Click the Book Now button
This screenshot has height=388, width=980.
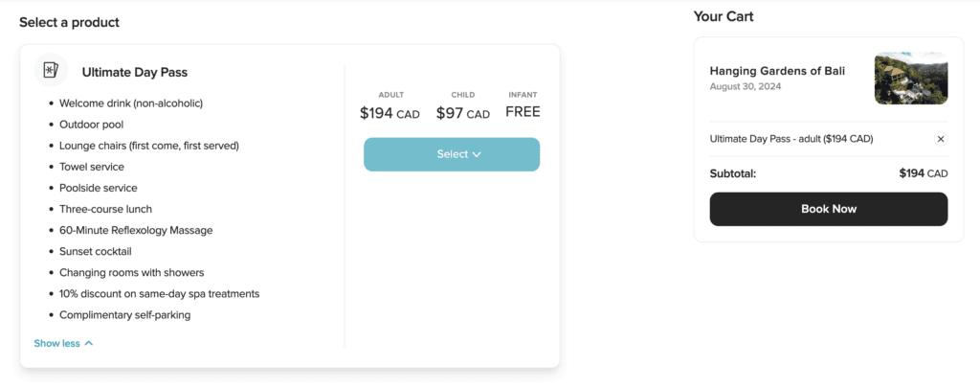(828, 209)
